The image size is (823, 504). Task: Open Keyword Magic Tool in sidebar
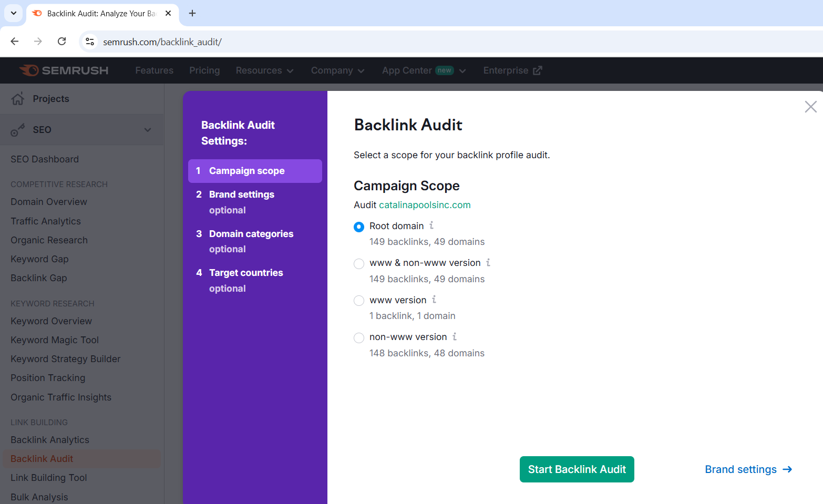point(55,340)
